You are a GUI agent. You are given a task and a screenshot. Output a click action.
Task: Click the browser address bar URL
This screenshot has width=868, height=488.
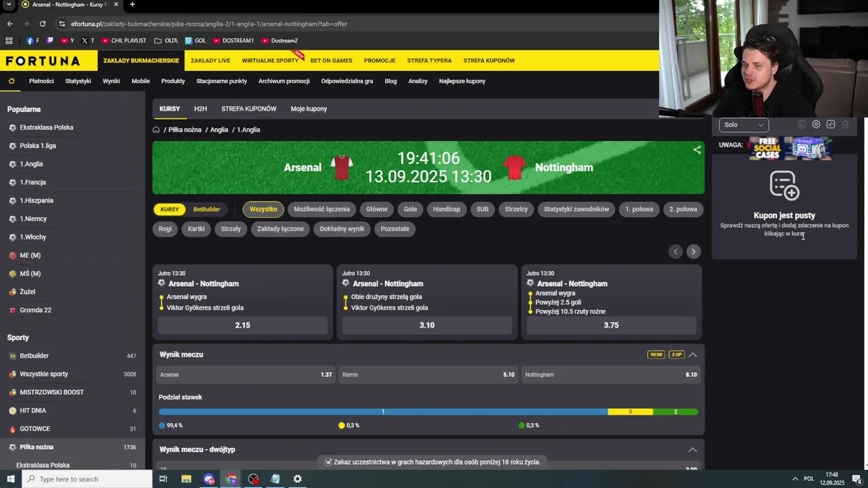click(209, 24)
